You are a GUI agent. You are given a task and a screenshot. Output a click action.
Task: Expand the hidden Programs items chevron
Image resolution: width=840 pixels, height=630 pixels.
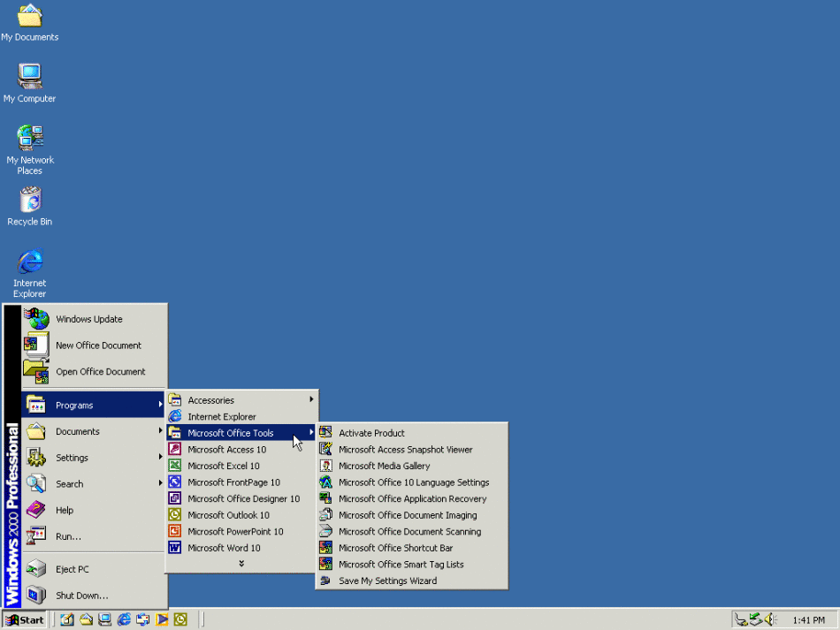pyautogui.click(x=241, y=564)
